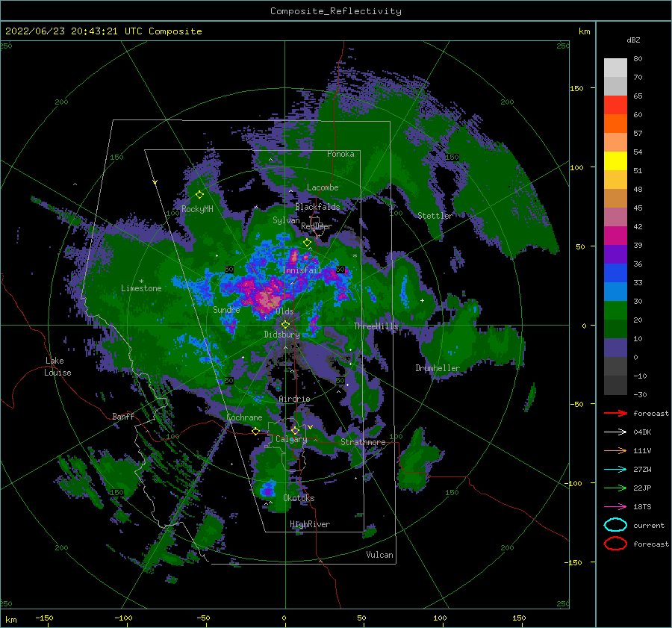The image size is (672, 628).
Task: Click the red forecast arrow in the legend
Action: pyautogui.click(x=615, y=413)
